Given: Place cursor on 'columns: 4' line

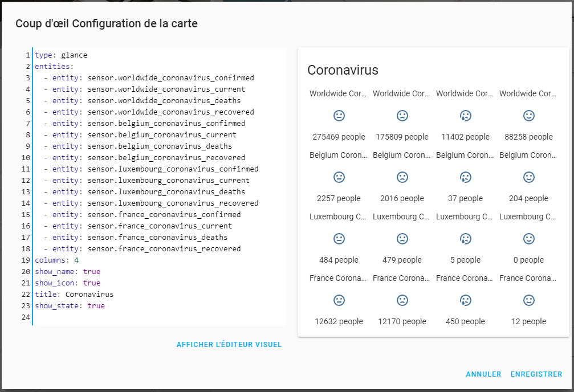Looking at the screenshot, I should [x=57, y=260].
